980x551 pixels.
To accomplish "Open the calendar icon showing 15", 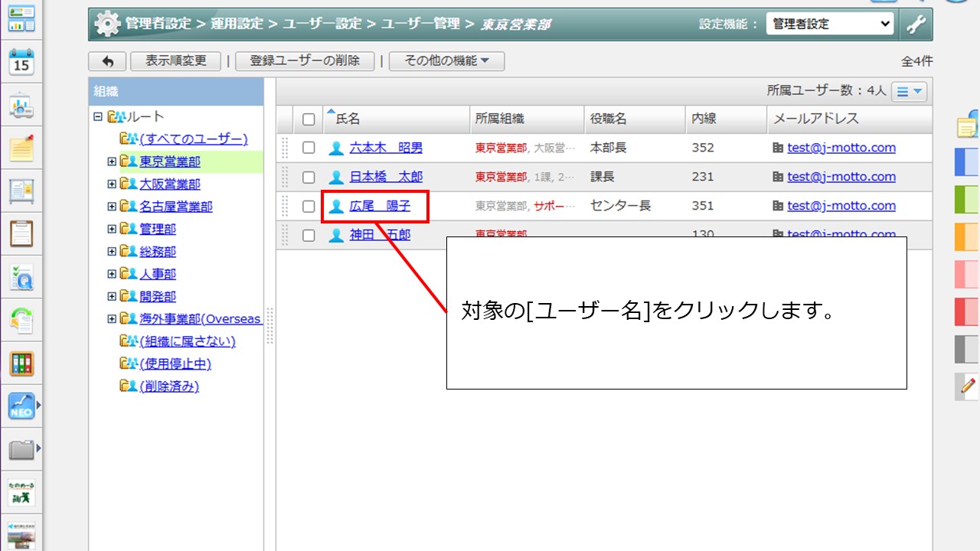I will (21, 62).
